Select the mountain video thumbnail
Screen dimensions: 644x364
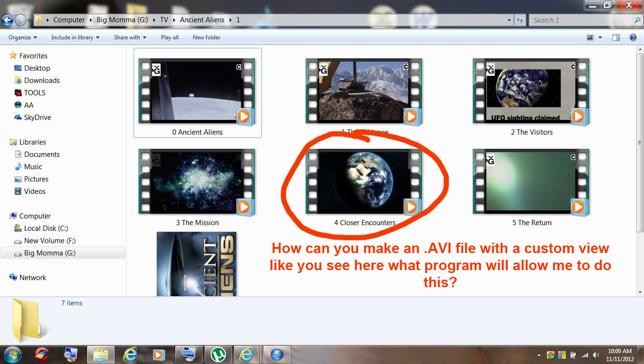tap(364, 91)
